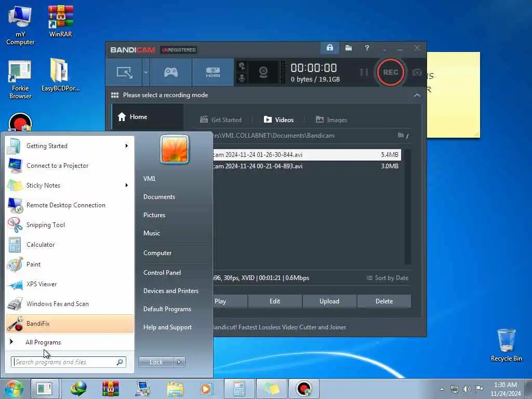This screenshot has height=399, width=532.
Task: Open Pictures from Start menu
Action: 154,215
